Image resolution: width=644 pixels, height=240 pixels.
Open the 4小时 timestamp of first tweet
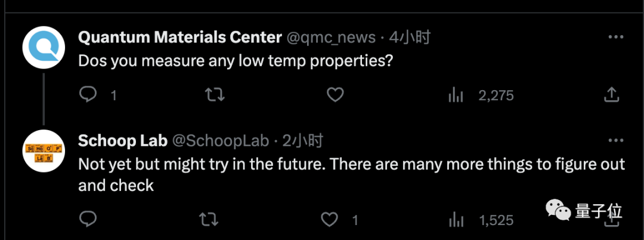409,38
